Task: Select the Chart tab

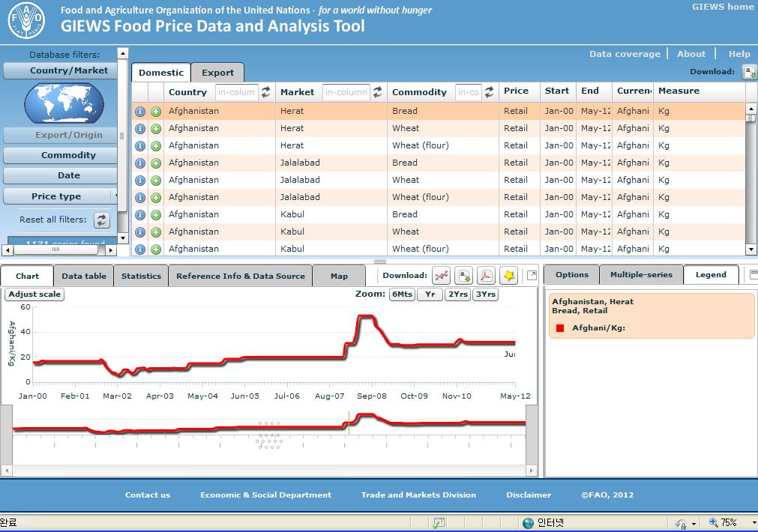Action: [x=27, y=276]
